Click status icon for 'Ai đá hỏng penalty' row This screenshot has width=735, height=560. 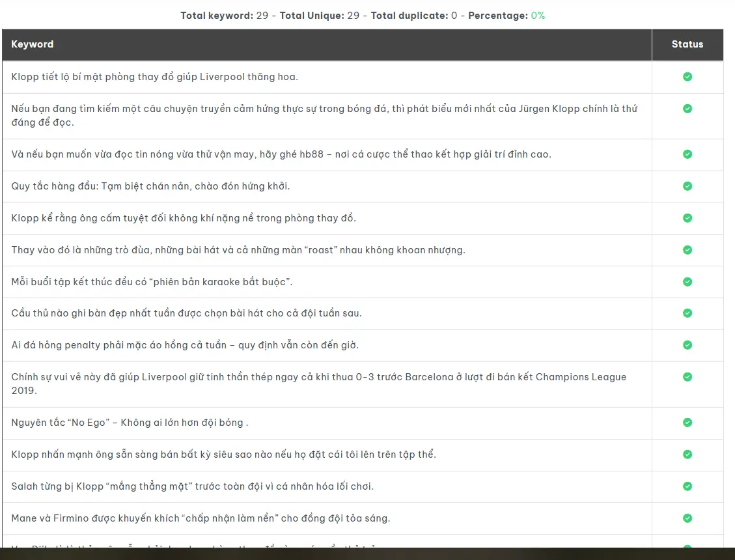[687, 345]
